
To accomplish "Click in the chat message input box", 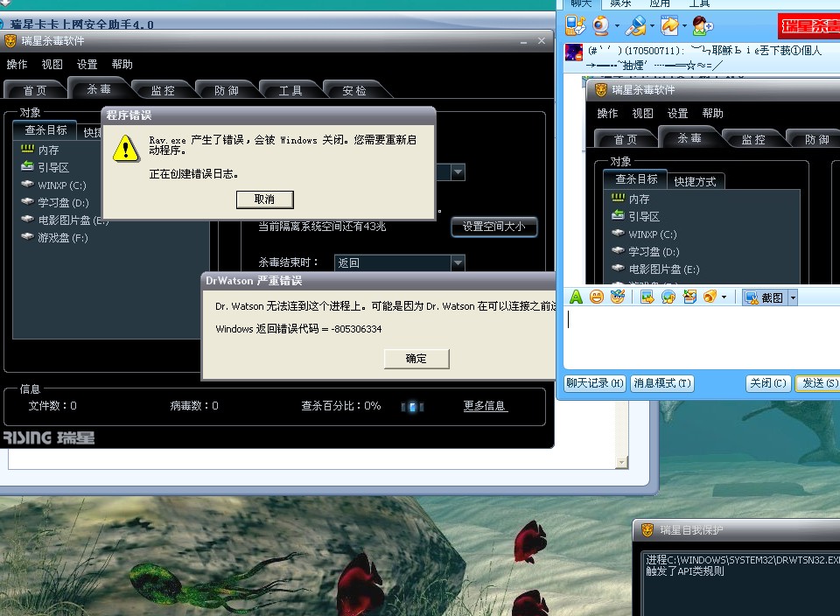I will 702,338.
